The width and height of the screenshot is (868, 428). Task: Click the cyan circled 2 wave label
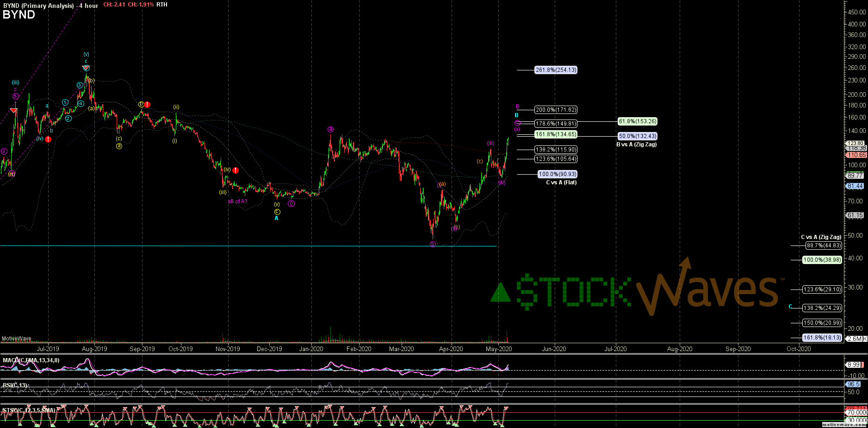[68, 119]
